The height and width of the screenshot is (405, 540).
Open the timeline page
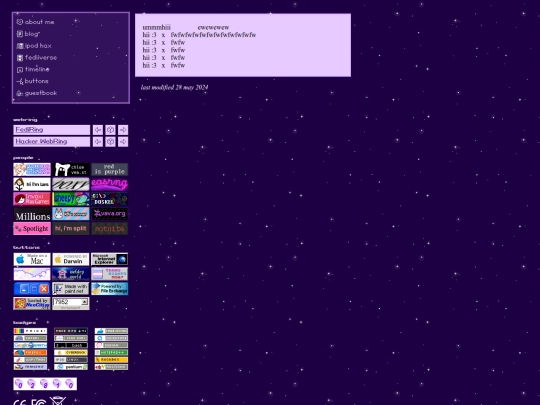click(33, 69)
